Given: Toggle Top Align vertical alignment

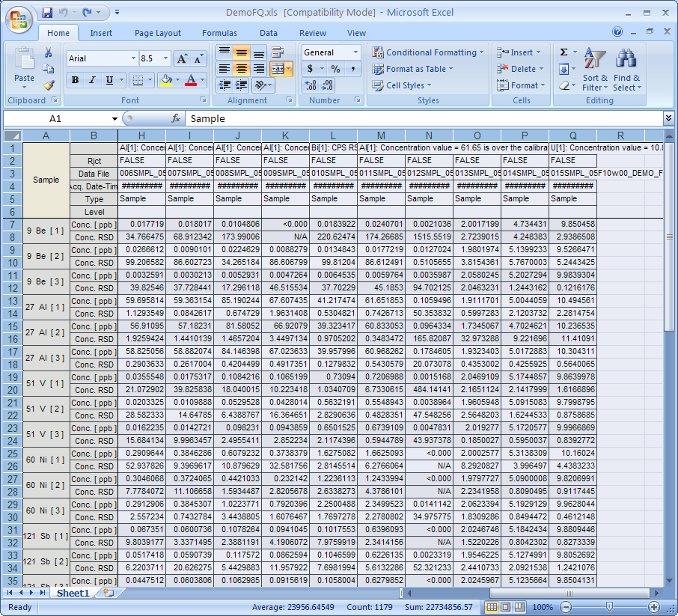Looking at the screenshot, I should (224, 52).
